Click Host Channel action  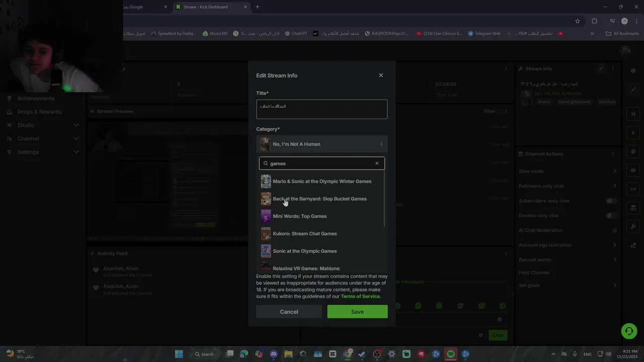pos(534,273)
